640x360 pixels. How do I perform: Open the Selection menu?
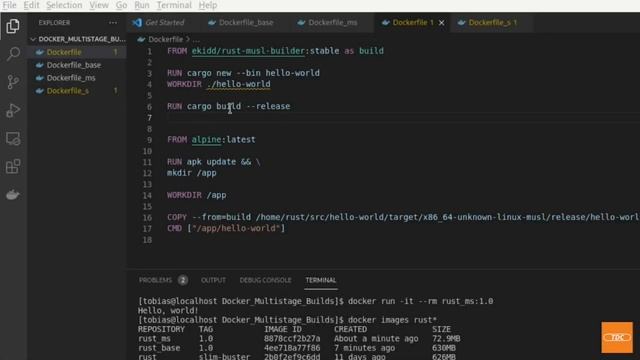64,5
